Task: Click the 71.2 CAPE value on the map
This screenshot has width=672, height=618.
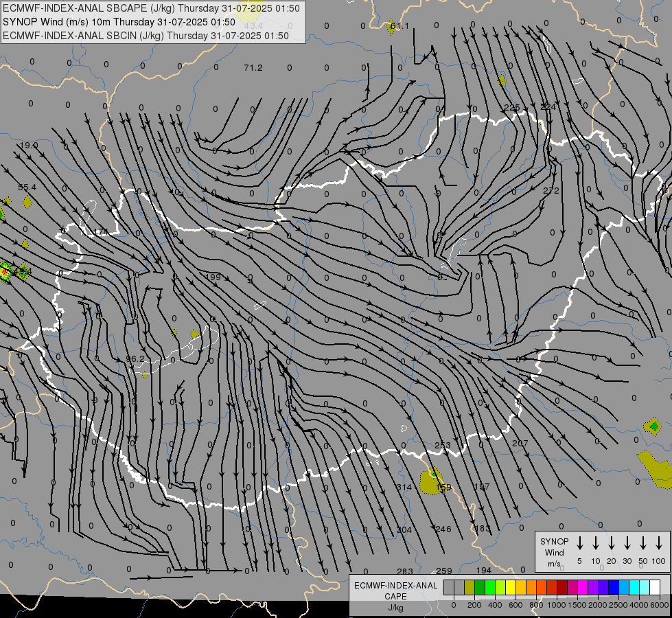Action: point(253,68)
